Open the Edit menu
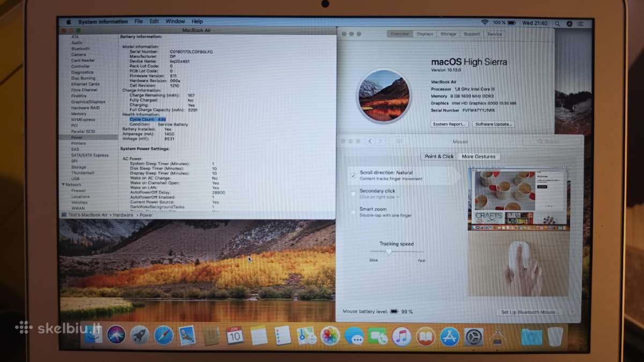The image size is (644, 362). [x=154, y=21]
